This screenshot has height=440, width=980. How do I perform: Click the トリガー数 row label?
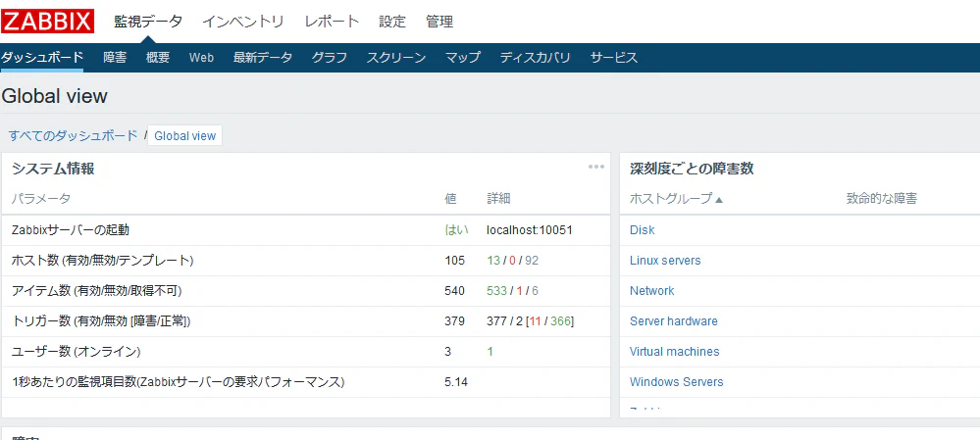pos(101,321)
